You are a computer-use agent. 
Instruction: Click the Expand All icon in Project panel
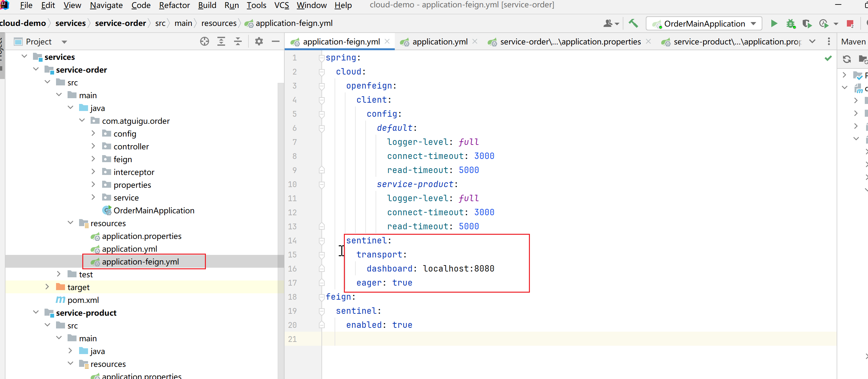221,41
